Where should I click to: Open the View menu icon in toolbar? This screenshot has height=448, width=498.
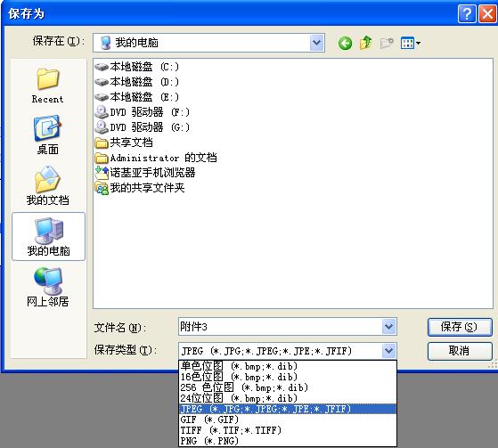click(x=411, y=43)
